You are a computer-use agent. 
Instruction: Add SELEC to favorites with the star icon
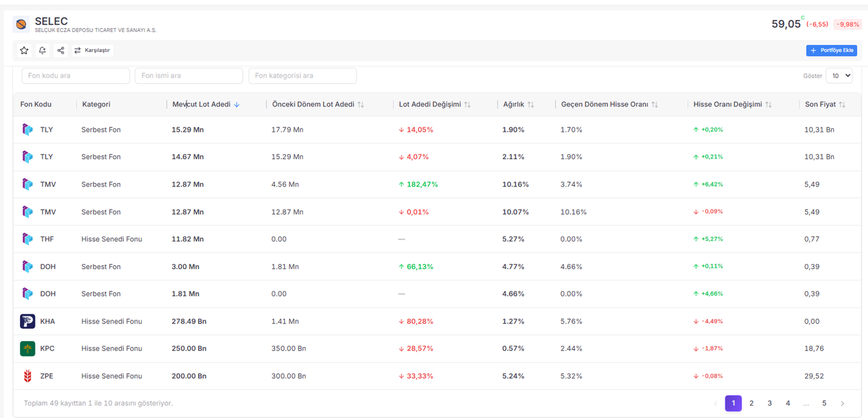[x=25, y=51]
